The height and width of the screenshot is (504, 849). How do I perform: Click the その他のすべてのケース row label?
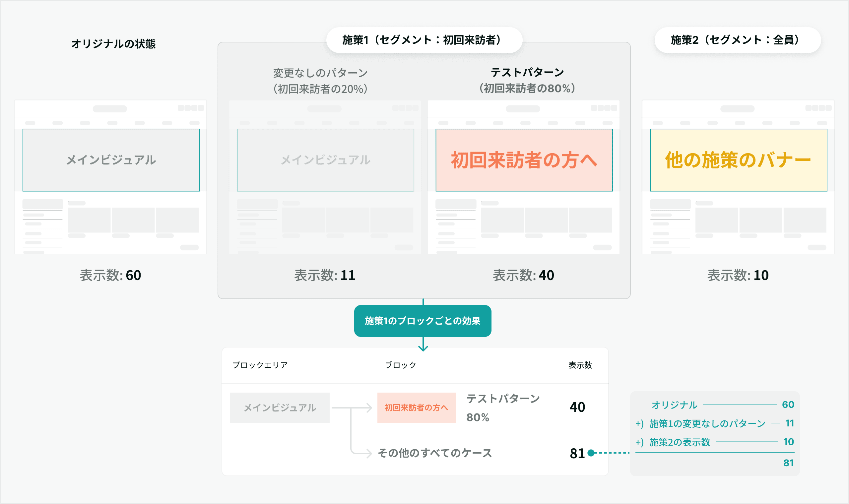click(435, 453)
